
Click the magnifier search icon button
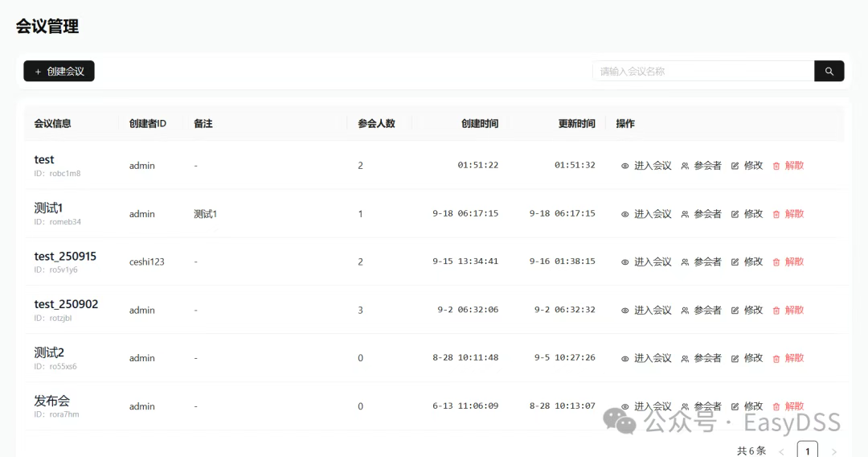(829, 71)
